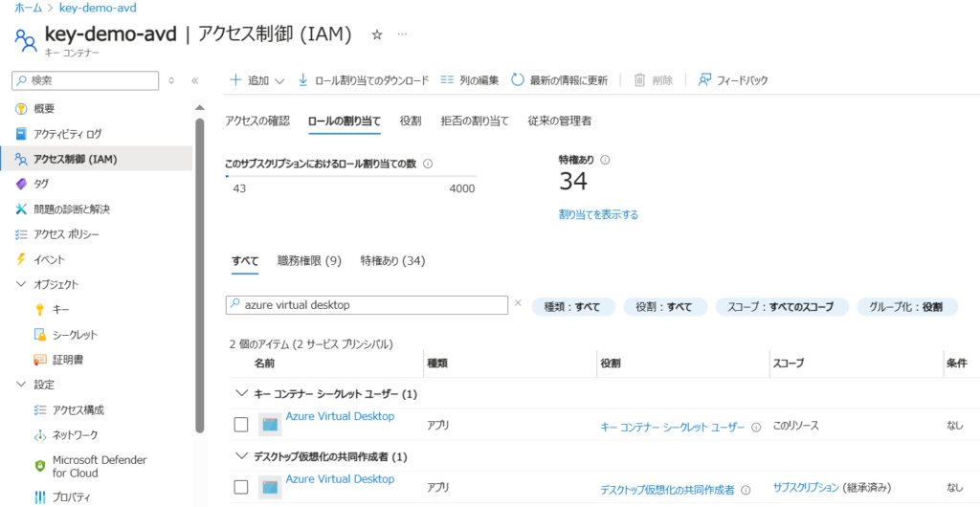
Task: Click the key-demo-avd resource people icon
Action: pyautogui.click(x=25, y=40)
